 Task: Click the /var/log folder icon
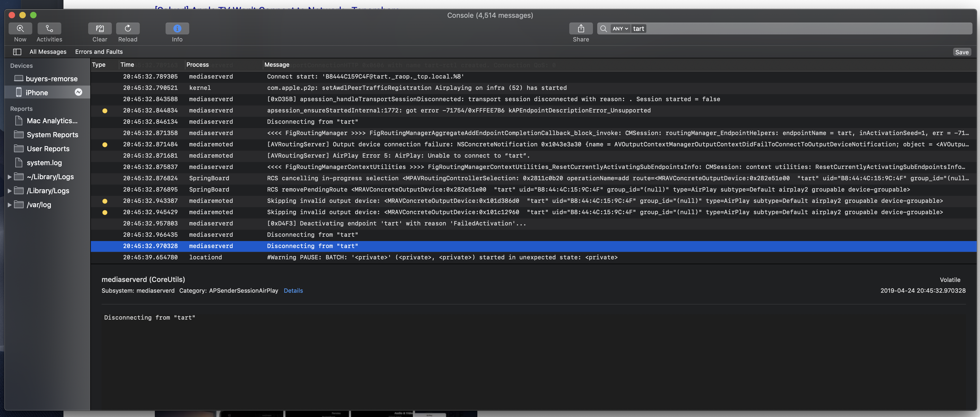[19, 204]
